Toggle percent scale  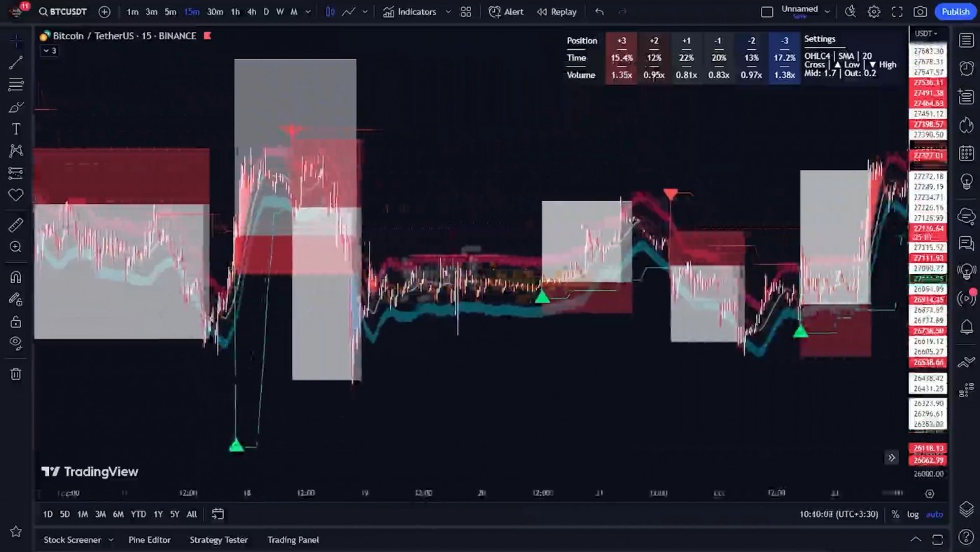[x=895, y=514]
